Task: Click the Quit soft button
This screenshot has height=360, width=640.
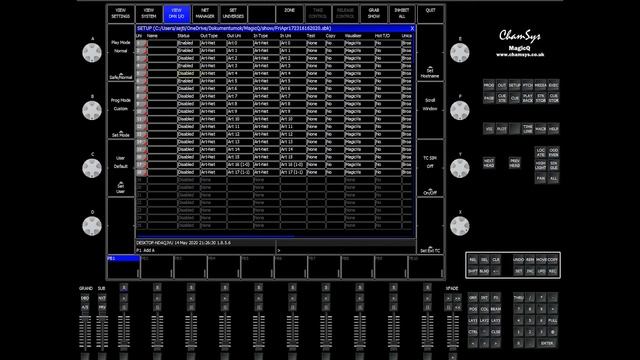Action: click(x=430, y=13)
